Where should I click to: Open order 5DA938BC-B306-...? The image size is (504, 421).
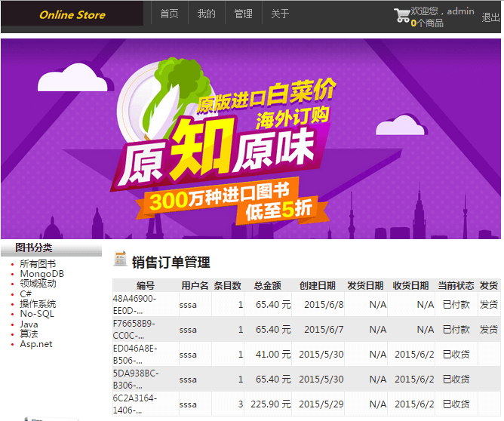click(136, 379)
